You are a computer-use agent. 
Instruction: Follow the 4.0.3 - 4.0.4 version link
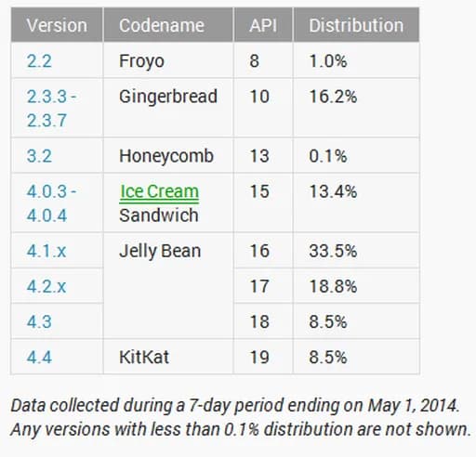coord(51,203)
